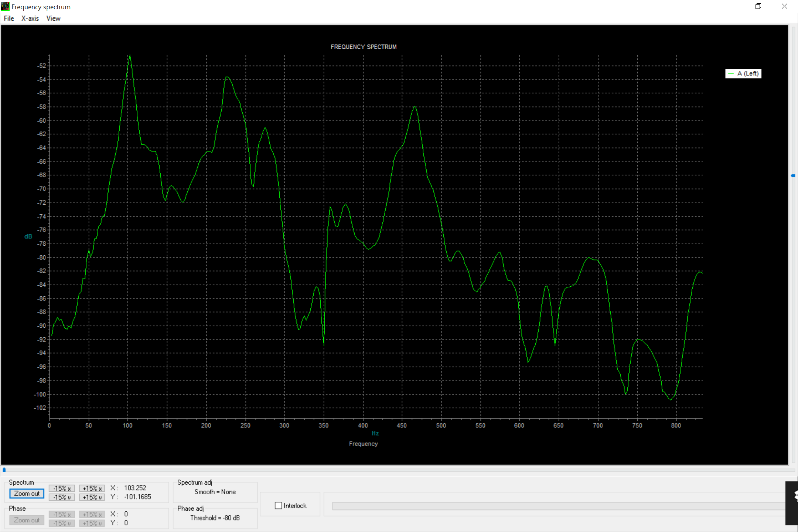Click Spectrum +15% y button
This screenshot has width=798, height=532.
(92, 497)
